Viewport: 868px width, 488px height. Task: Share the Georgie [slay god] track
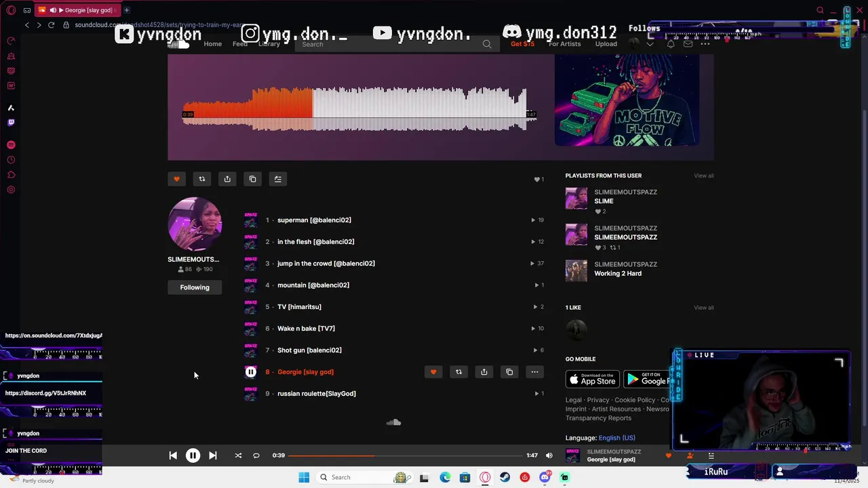tap(484, 371)
